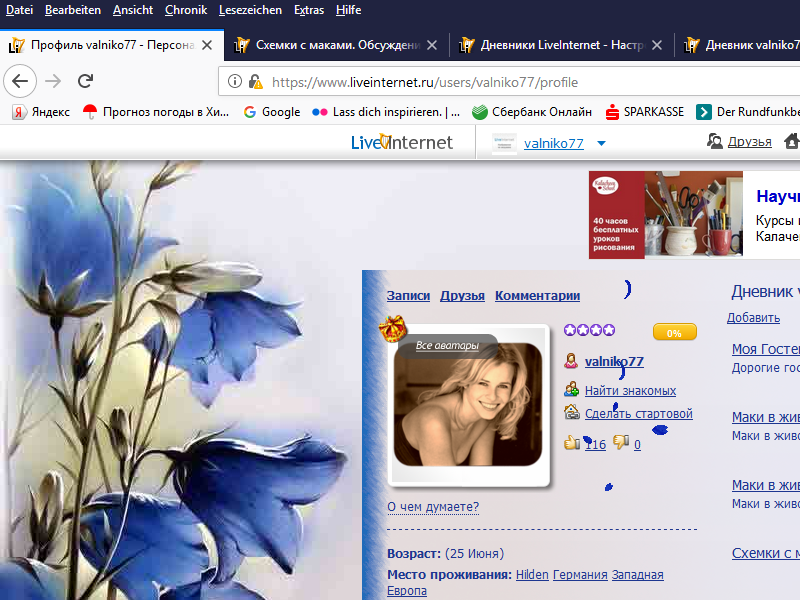Screen dimensions: 800x600
Task: Go back using the browser back arrow
Action: point(20,81)
